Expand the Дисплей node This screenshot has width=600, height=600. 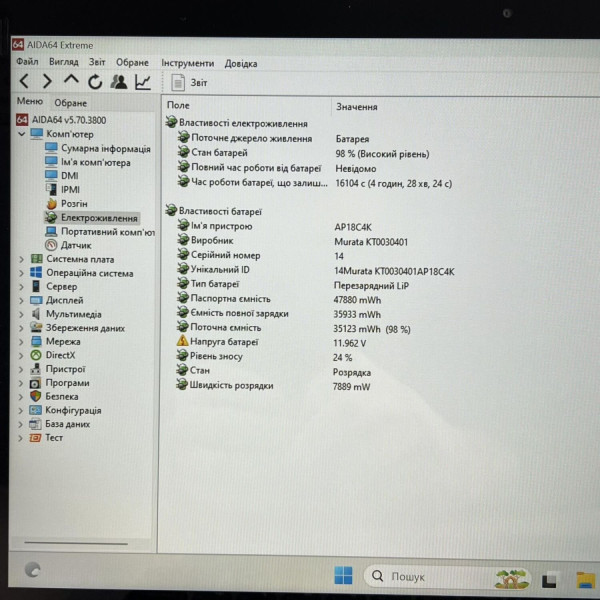pyautogui.click(x=21, y=301)
